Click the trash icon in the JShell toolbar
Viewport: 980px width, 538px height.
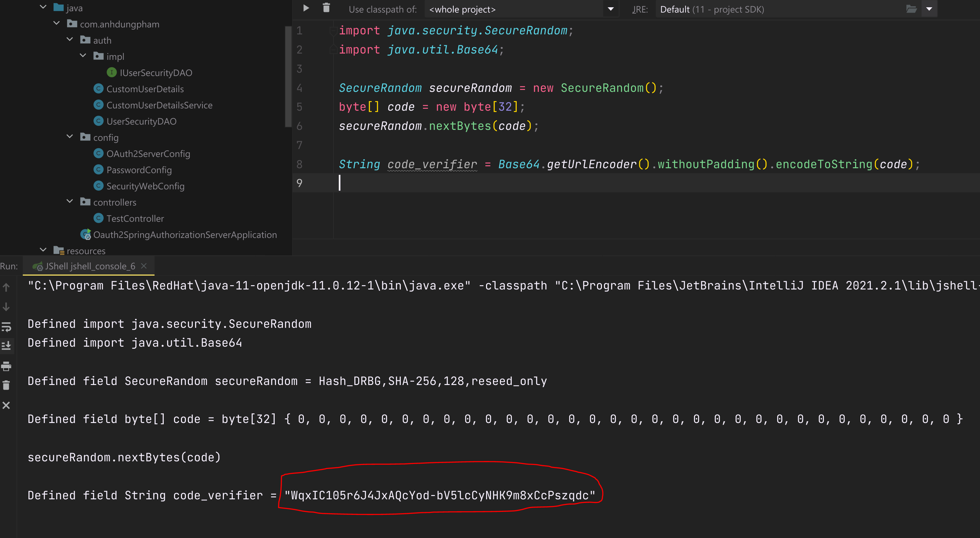pos(326,8)
